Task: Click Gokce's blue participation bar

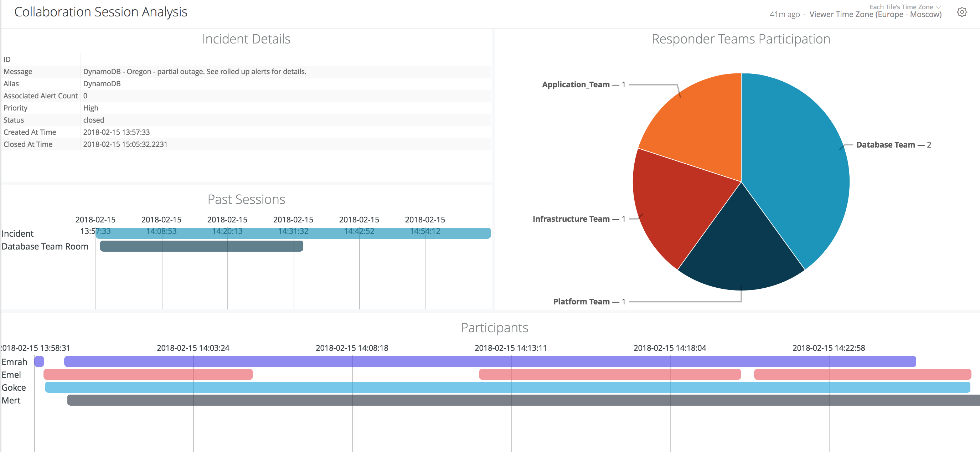Action: [x=507, y=387]
